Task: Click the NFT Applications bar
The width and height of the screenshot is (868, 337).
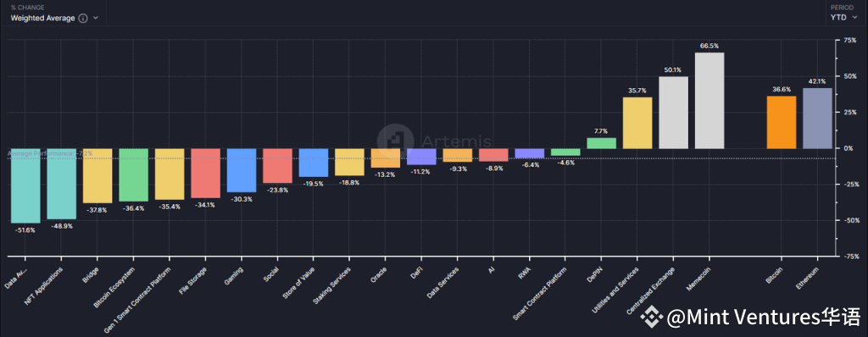Action: coord(61,184)
